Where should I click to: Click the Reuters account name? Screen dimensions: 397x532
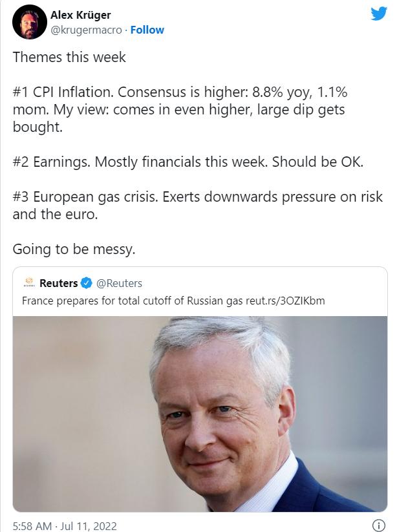click(58, 283)
